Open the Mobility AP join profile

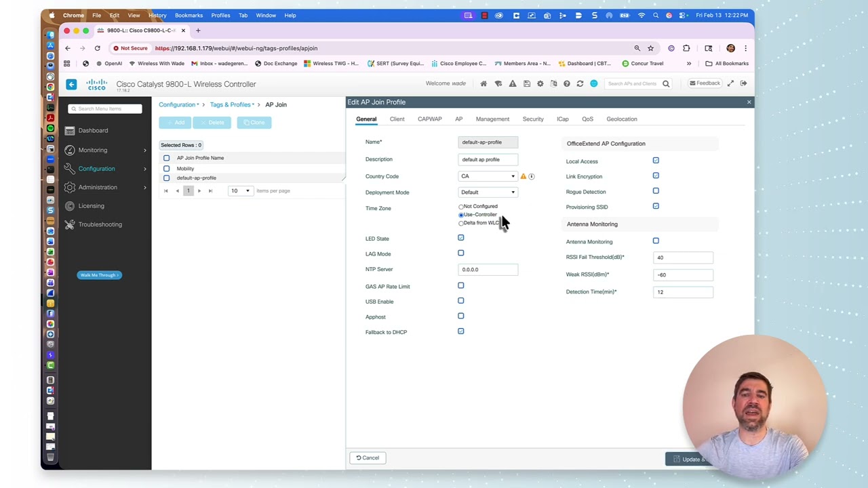pos(185,169)
